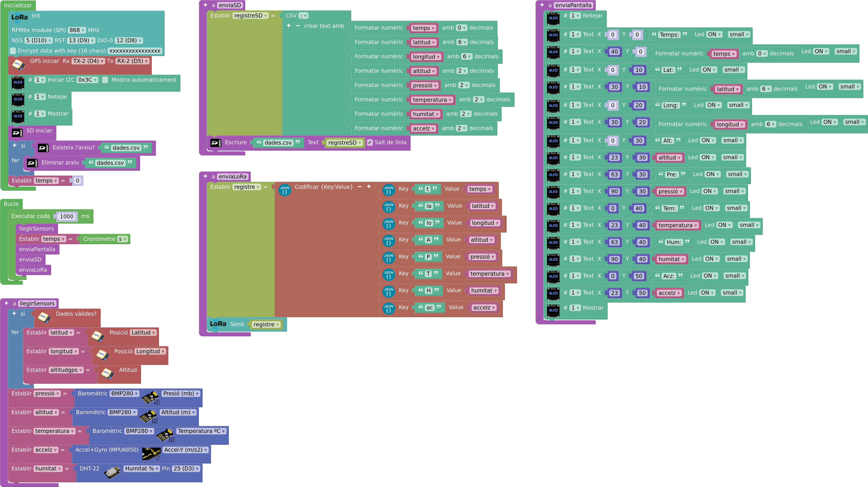This screenshot has width=868, height=487.
Task: Click the LoRa logo in Send registre block
Action: [x=218, y=324]
